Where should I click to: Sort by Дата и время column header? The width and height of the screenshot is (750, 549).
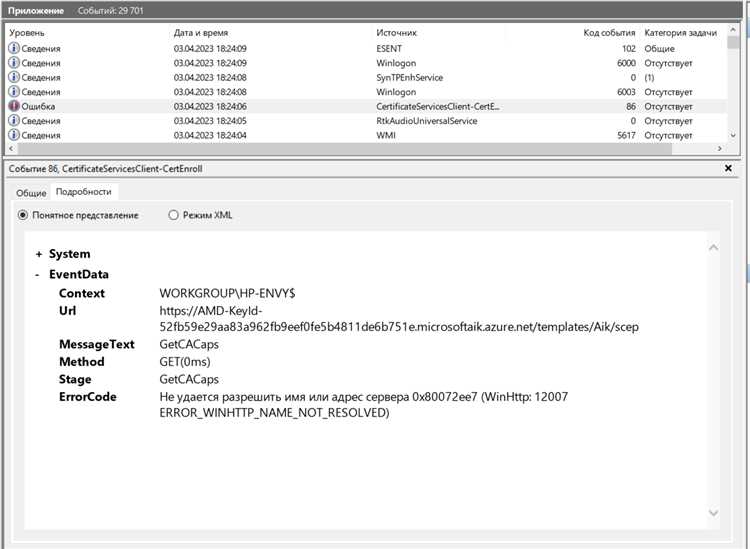click(201, 33)
